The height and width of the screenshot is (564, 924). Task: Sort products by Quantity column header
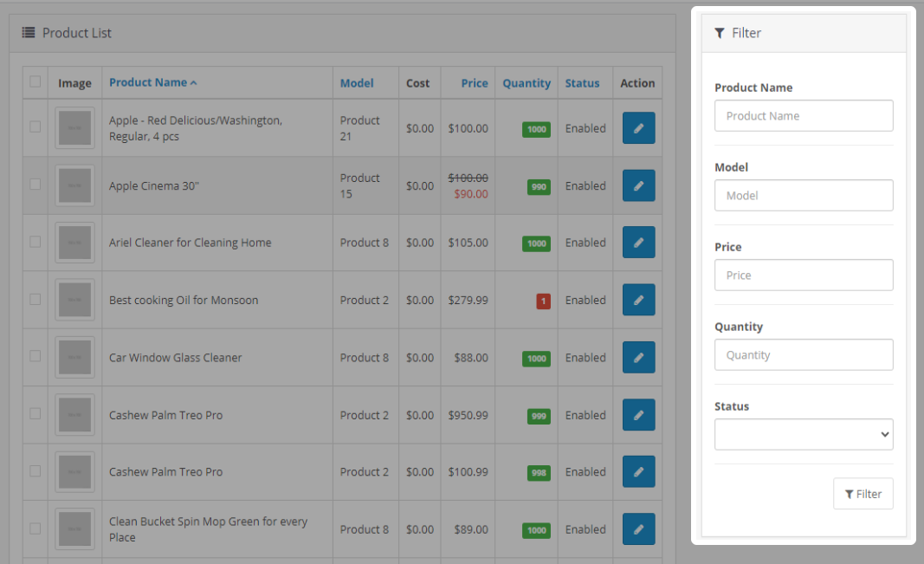526,83
